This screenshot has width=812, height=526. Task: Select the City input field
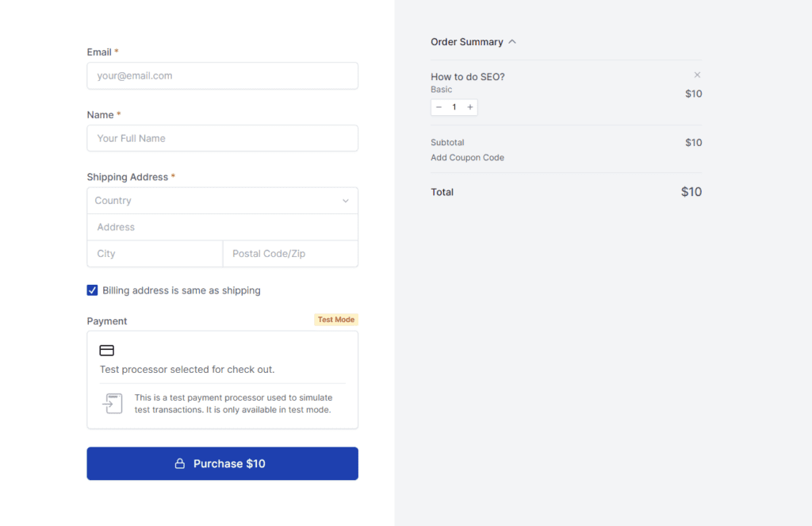tap(155, 254)
